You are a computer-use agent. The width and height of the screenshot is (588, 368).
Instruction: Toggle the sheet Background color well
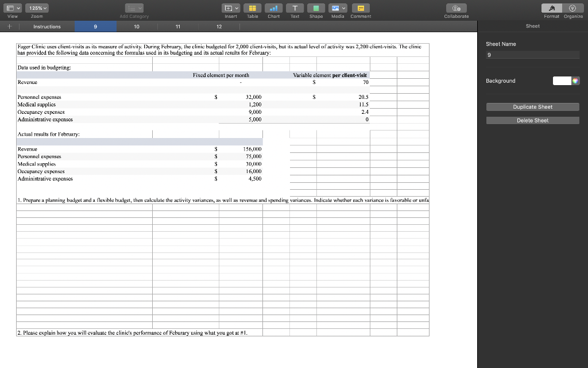(x=561, y=80)
